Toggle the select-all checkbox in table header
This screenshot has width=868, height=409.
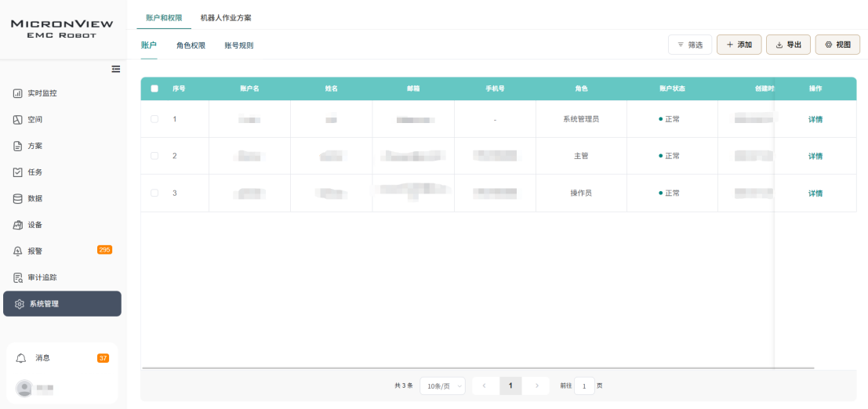point(154,89)
